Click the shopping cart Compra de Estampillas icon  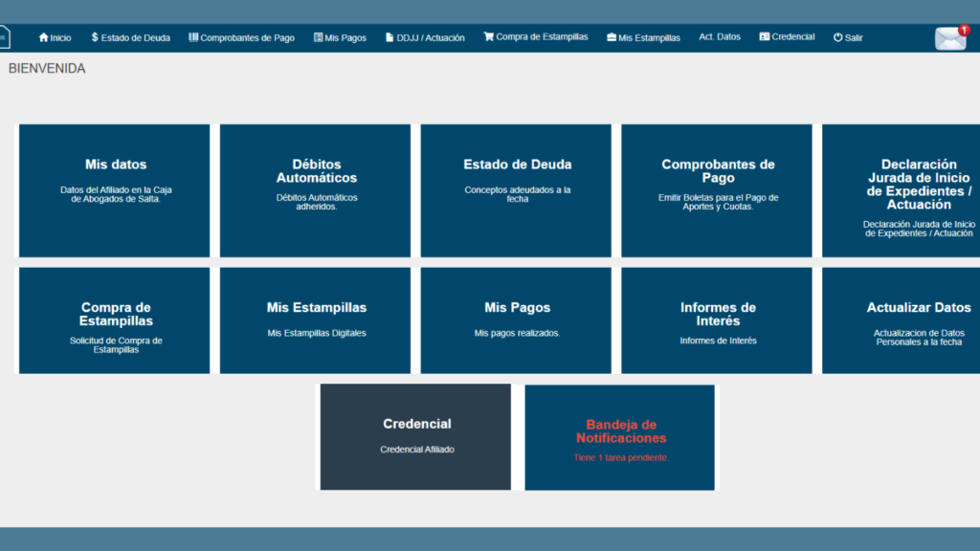pos(489,37)
